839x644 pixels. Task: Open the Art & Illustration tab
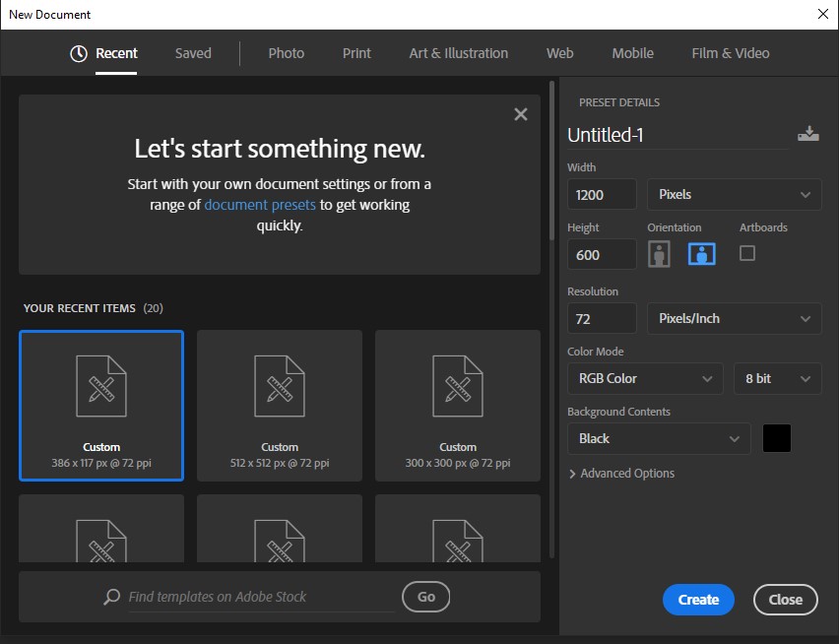(x=459, y=53)
